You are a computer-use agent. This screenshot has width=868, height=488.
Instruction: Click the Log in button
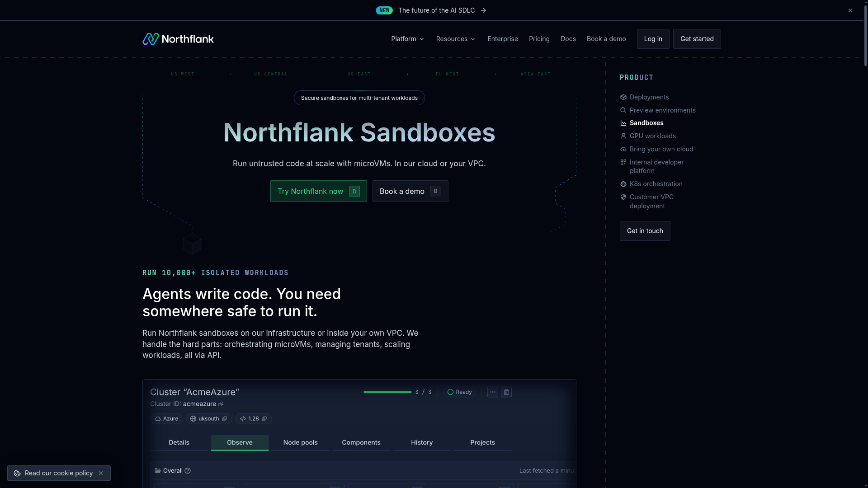653,39
